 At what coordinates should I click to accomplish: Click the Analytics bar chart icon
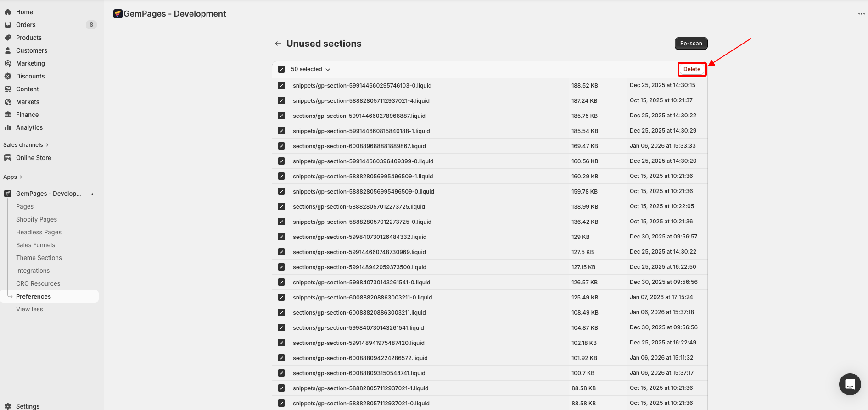(x=8, y=127)
